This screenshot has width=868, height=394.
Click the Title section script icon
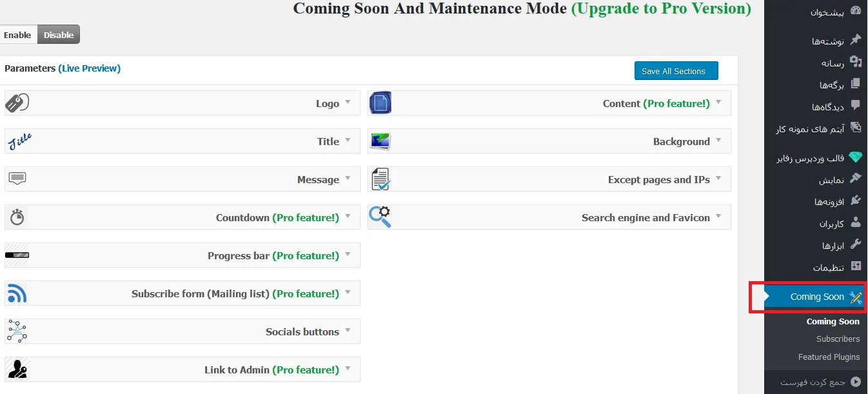click(18, 141)
